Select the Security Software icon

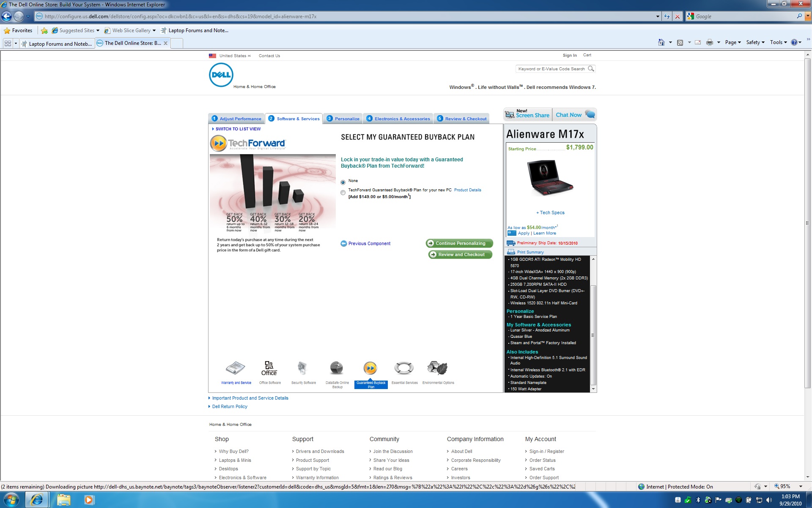click(302, 368)
